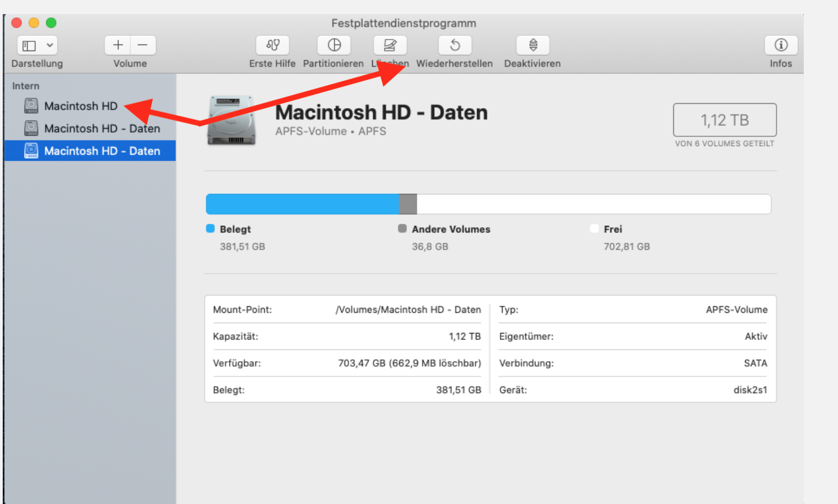Click the gray Andere Volumes legend swatch
The height and width of the screenshot is (504, 838).
pyautogui.click(x=402, y=229)
